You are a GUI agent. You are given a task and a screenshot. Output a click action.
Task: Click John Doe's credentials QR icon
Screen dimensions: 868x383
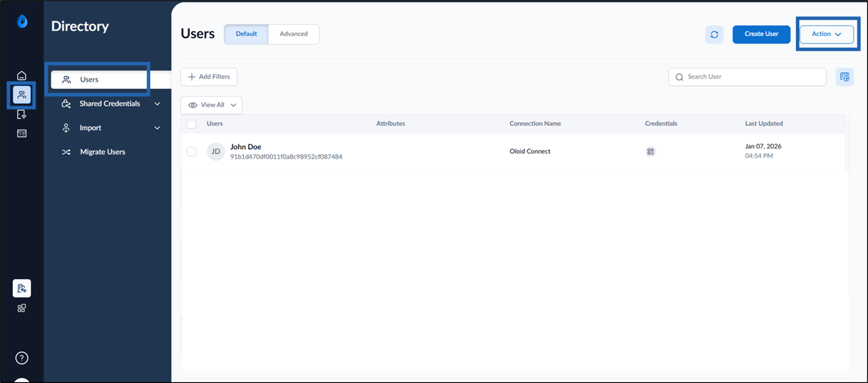[651, 151]
